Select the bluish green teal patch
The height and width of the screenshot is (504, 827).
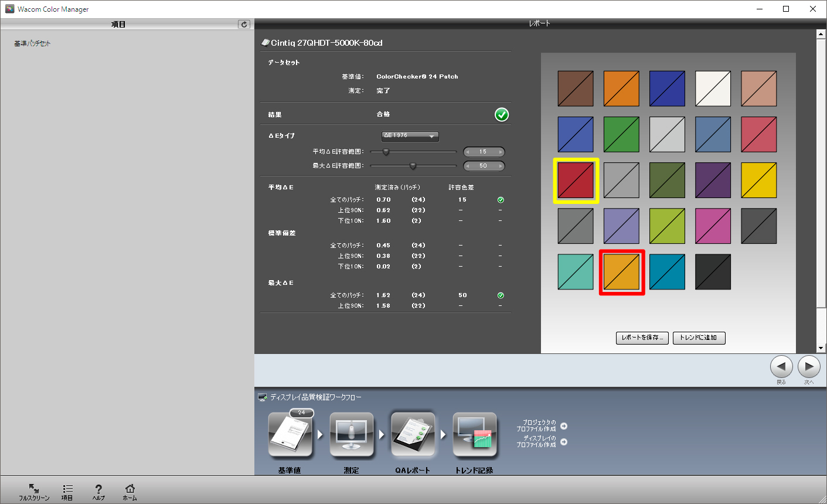click(576, 272)
